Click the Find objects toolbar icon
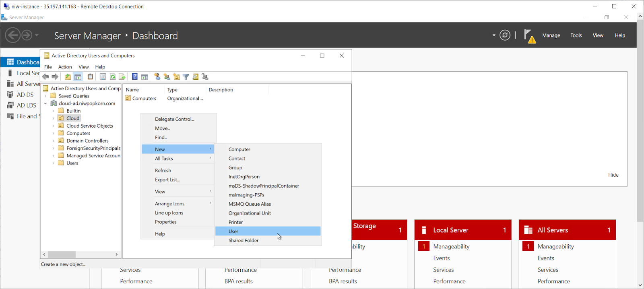 point(196,76)
